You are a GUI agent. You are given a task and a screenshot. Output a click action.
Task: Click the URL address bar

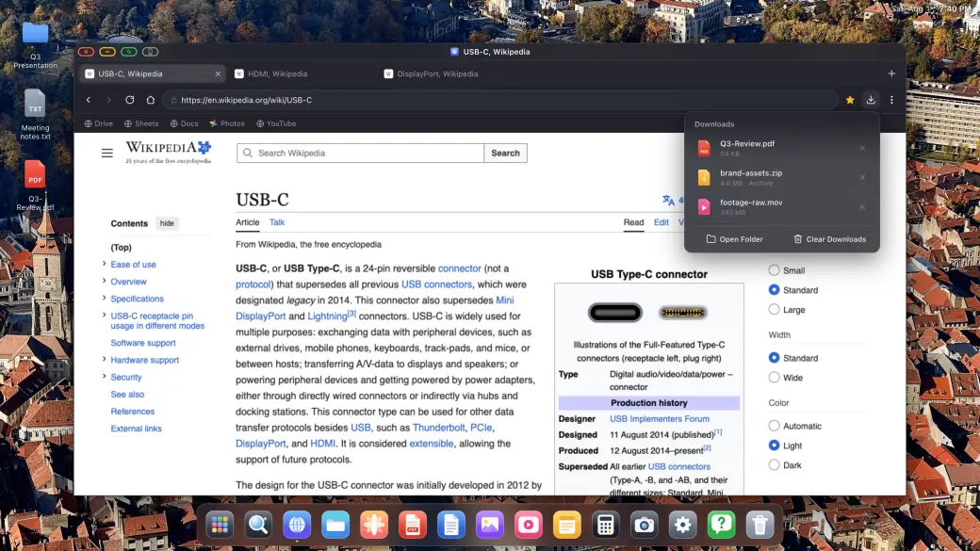500,100
